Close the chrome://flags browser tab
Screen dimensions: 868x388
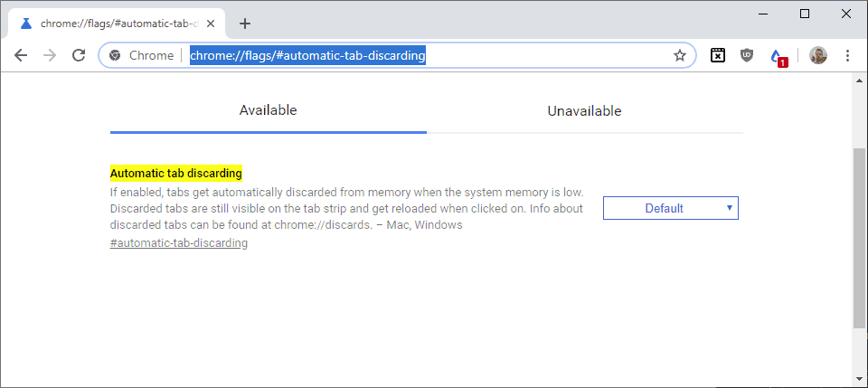(211, 24)
